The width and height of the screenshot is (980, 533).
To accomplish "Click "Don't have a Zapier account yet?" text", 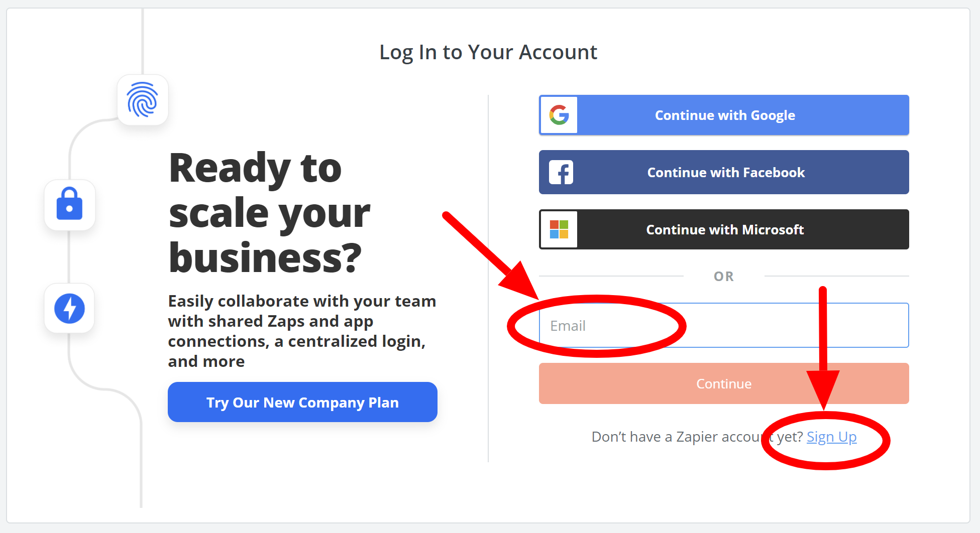I will (x=697, y=437).
